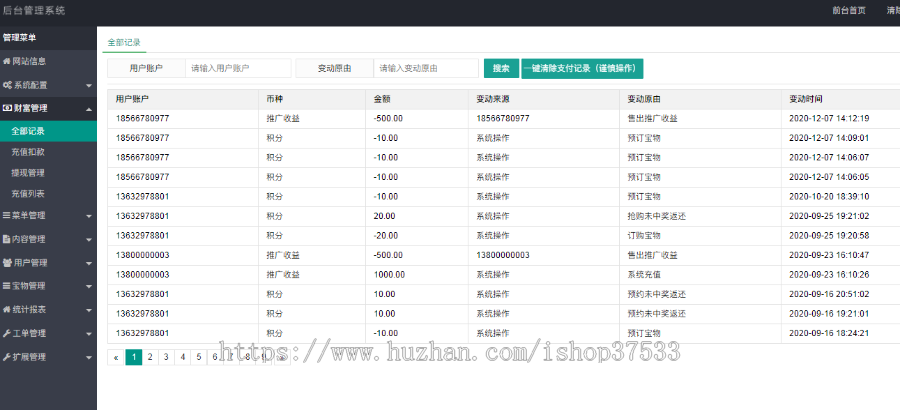Click the wrench icon beside 工单管理
This screenshot has width=900, height=410.
(x=7, y=333)
